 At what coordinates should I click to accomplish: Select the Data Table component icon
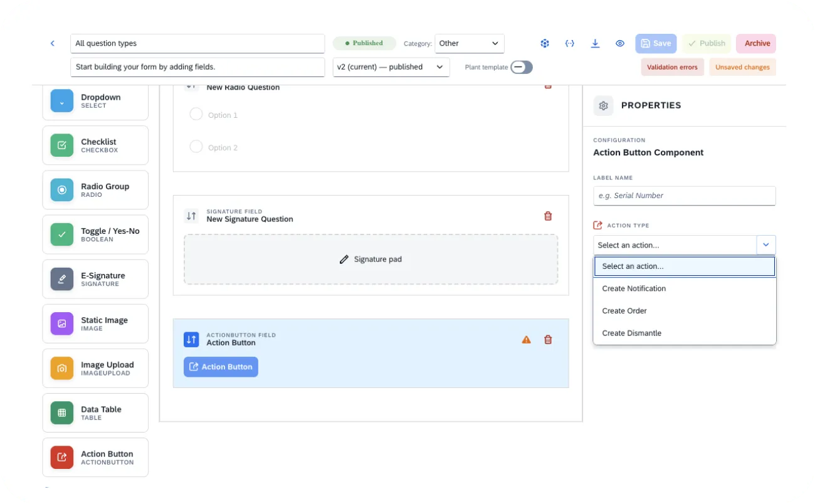pos(62,412)
